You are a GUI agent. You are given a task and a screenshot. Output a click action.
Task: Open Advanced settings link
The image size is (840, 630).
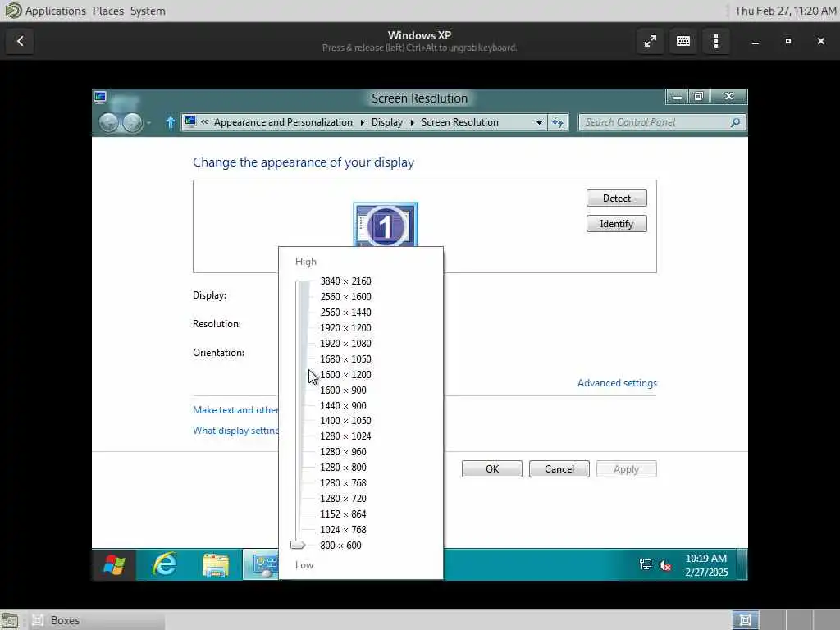(x=617, y=383)
